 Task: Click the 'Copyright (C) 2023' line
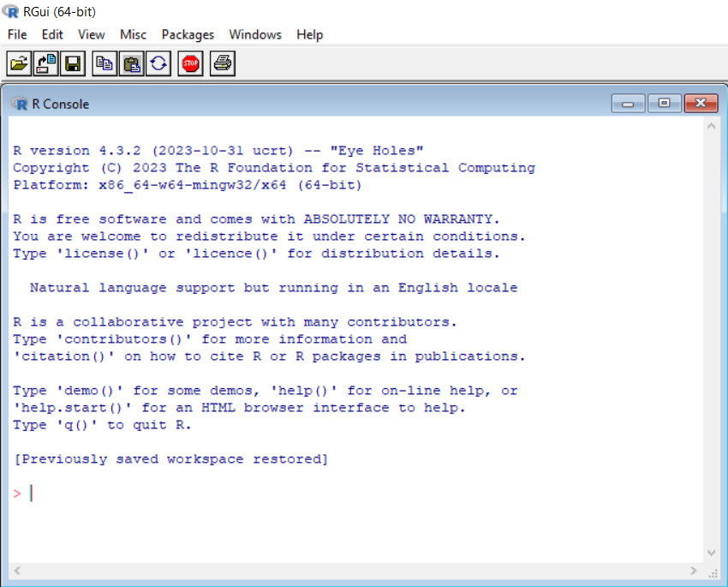point(274,168)
